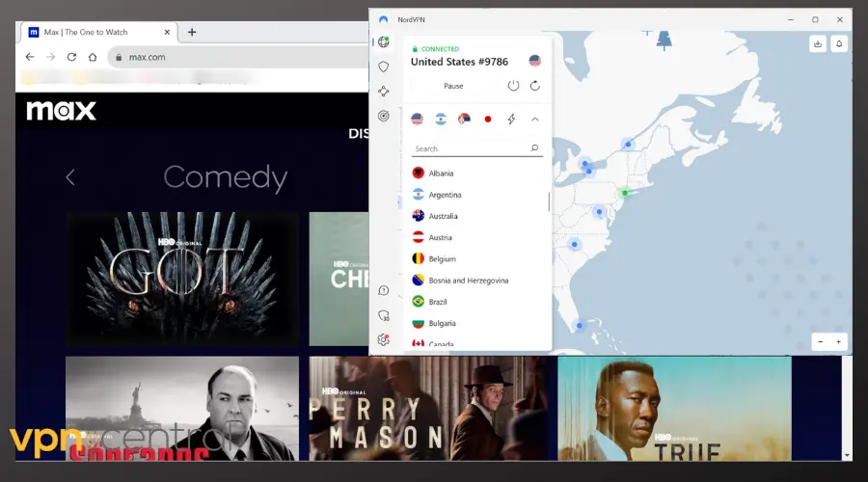Click the quick connect lightning bolt icon
Viewport: 868px width, 482px height.
click(x=511, y=120)
